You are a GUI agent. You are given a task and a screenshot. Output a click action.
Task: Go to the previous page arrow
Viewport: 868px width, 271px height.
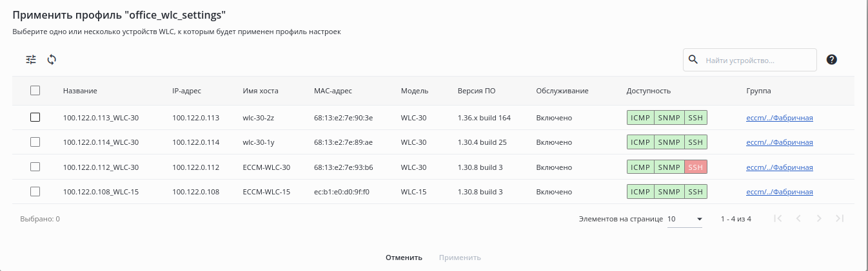point(798,219)
